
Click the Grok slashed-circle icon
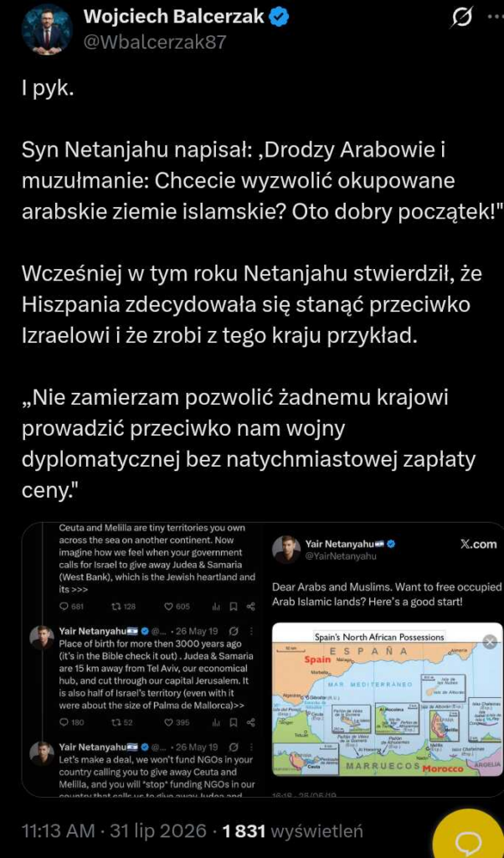[463, 18]
